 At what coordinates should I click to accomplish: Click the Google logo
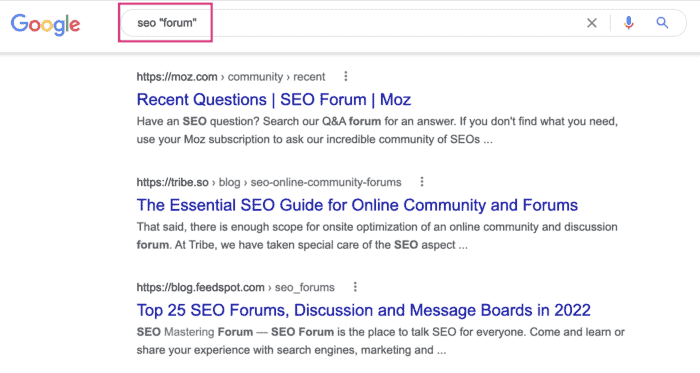pos(46,24)
